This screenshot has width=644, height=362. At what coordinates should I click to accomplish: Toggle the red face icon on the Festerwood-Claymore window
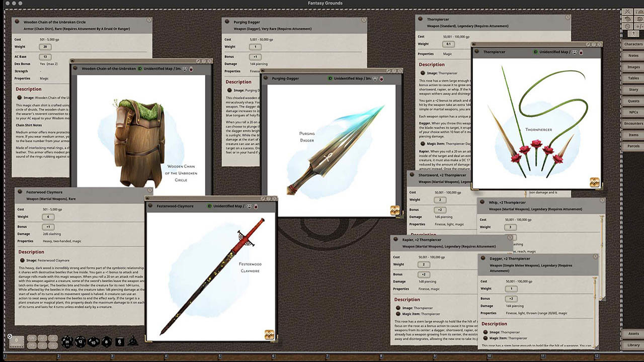coord(256,206)
